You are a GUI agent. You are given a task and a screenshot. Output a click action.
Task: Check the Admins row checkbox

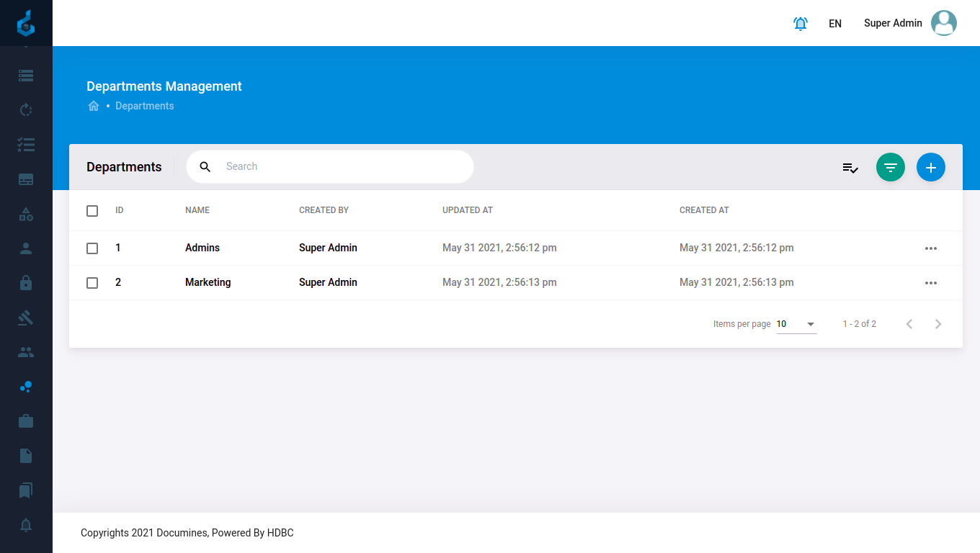(x=92, y=248)
